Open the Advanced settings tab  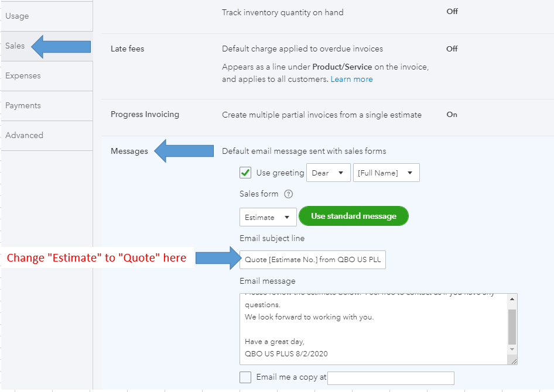pyautogui.click(x=25, y=135)
